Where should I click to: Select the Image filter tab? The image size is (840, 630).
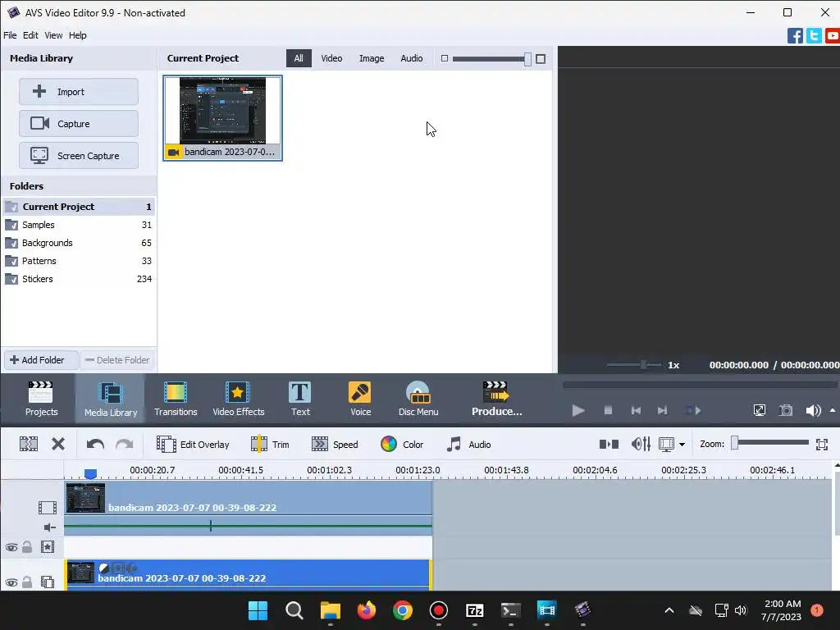pos(372,58)
